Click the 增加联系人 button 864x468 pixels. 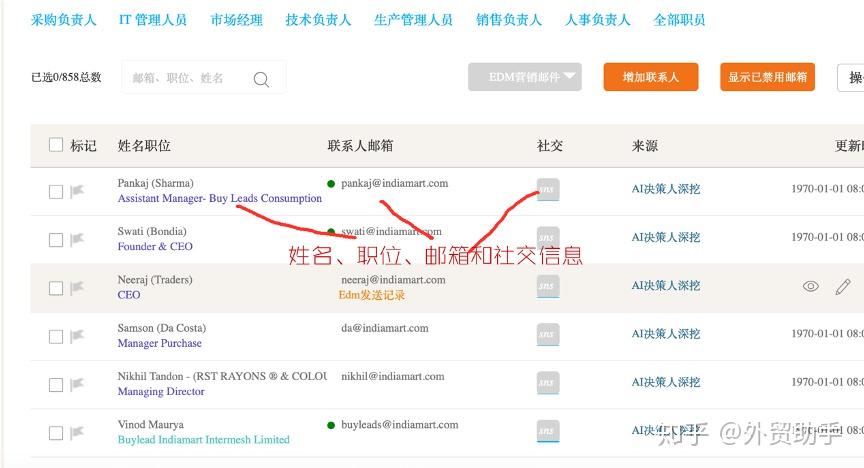pos(651,77)
